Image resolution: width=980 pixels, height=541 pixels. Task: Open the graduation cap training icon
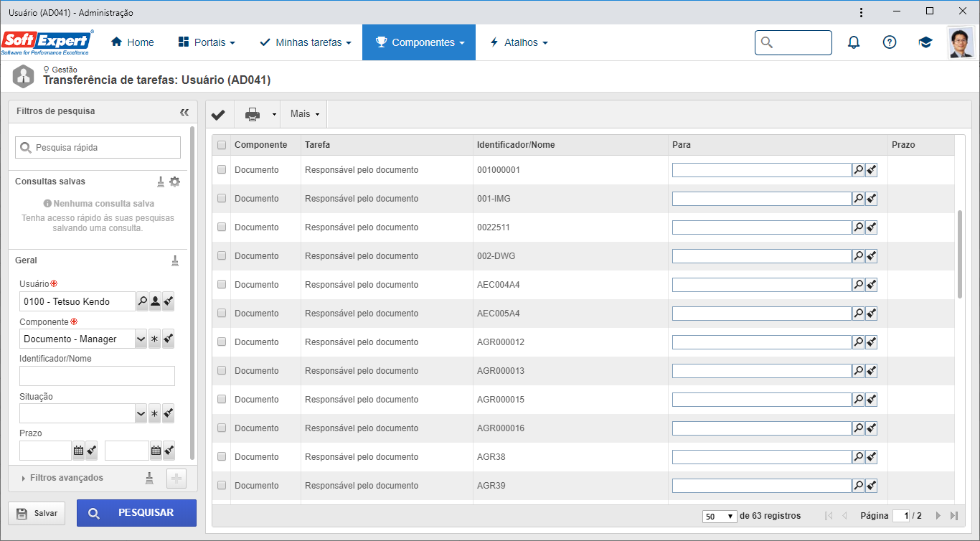point(925,42)
